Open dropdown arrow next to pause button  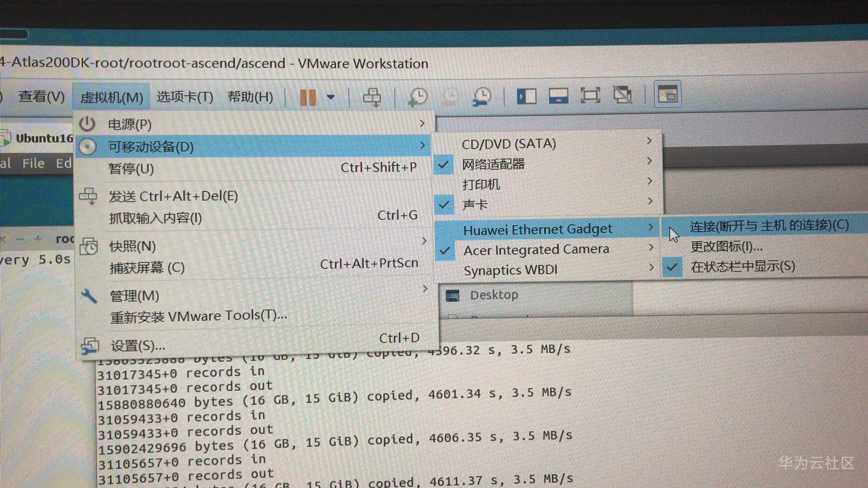coord(331,97)
